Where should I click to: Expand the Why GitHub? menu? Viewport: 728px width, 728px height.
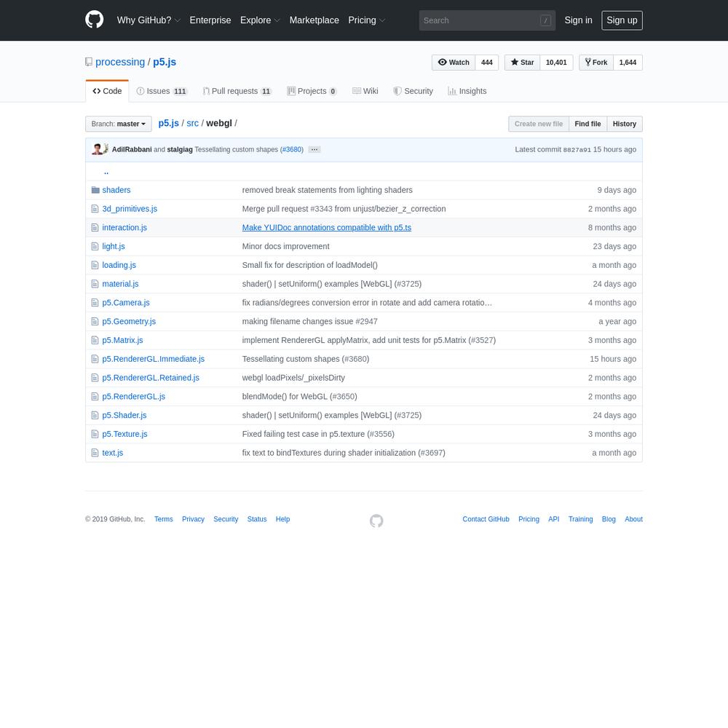point(149,20)
